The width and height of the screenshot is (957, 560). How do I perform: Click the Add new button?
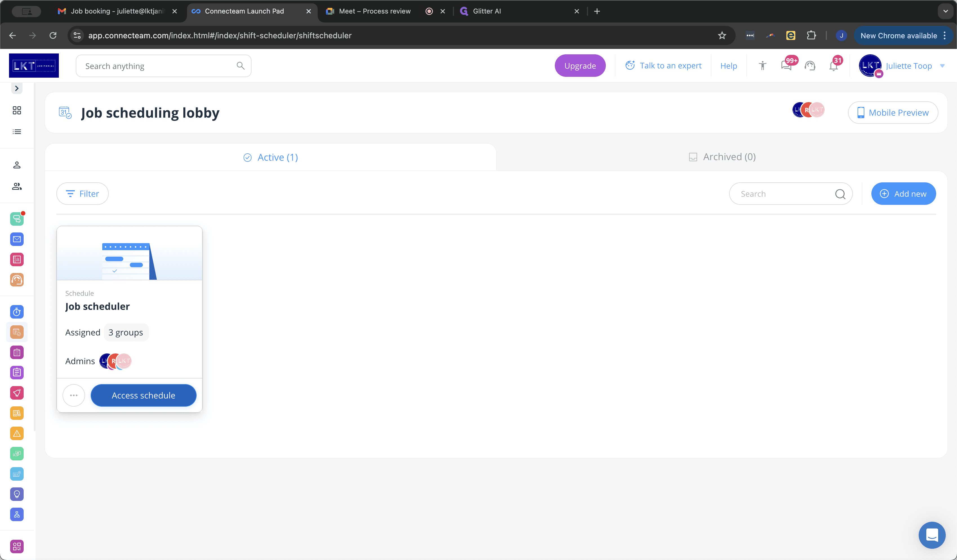(x=903, y=194)
